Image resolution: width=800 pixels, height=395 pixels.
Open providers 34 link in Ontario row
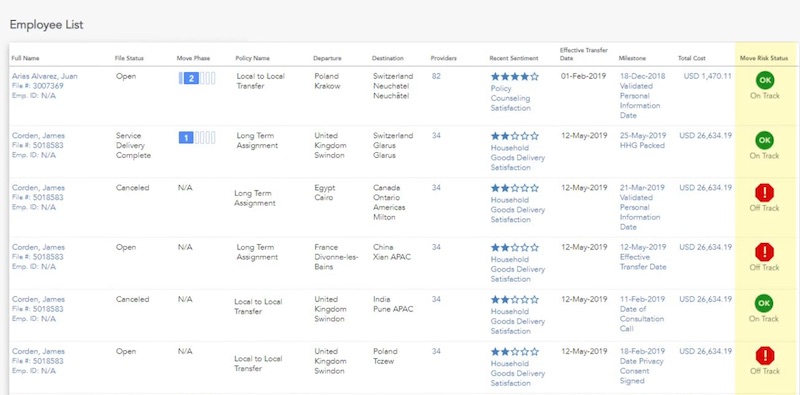pyautogui.click(x=436, y=188)
